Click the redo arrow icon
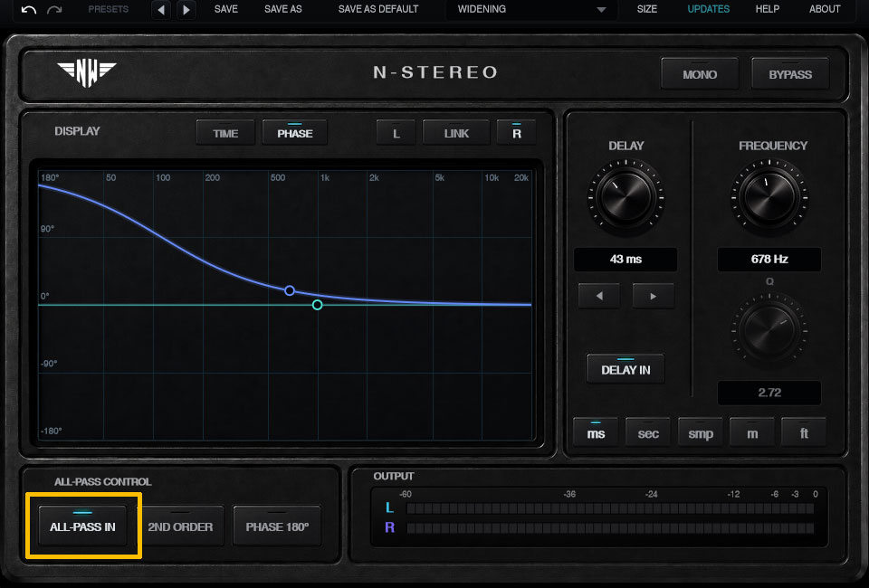Screen dimensions: 869x588 coord(54,9)
